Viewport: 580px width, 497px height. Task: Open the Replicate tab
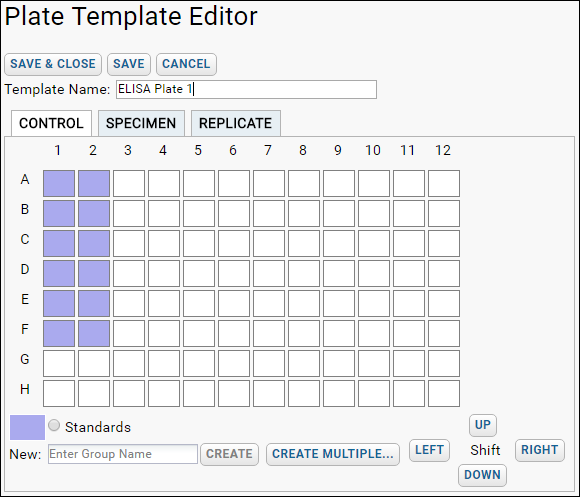[x=236, y=123]
